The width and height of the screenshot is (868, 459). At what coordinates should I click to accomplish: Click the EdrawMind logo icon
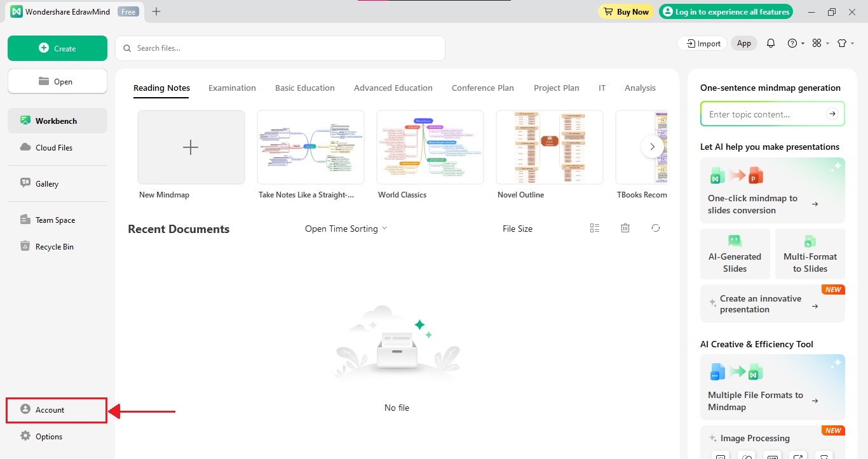tap(17, 11)
